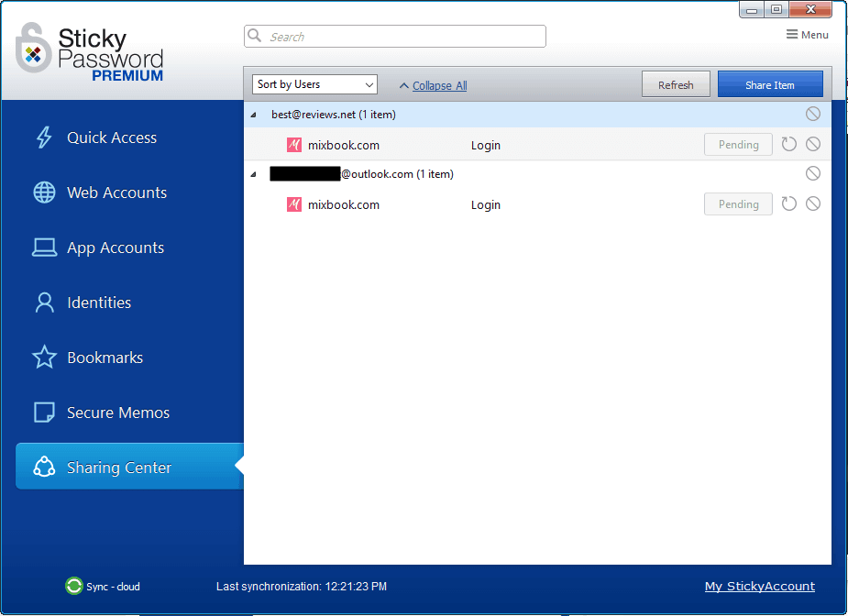
Task: Collapse the outlook.com user group
Action: tap(254, 173)
